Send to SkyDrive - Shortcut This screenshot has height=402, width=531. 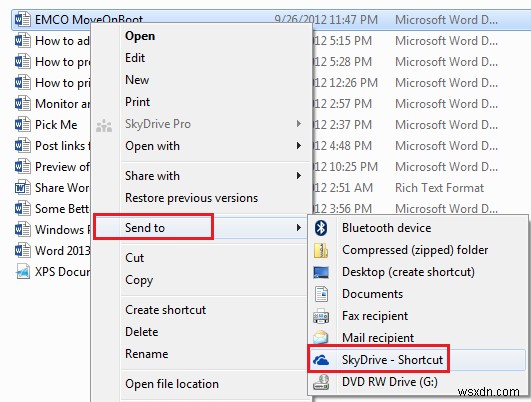coord(392,360)
